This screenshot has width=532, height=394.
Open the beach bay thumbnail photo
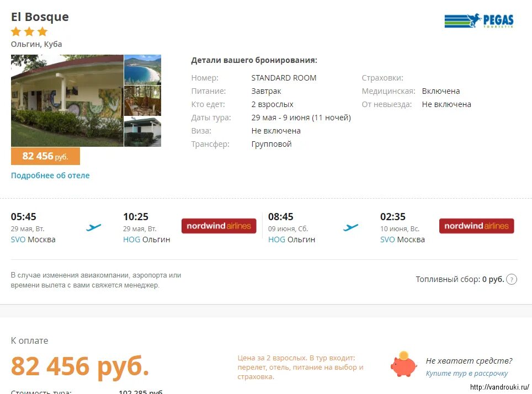point(142,70)
